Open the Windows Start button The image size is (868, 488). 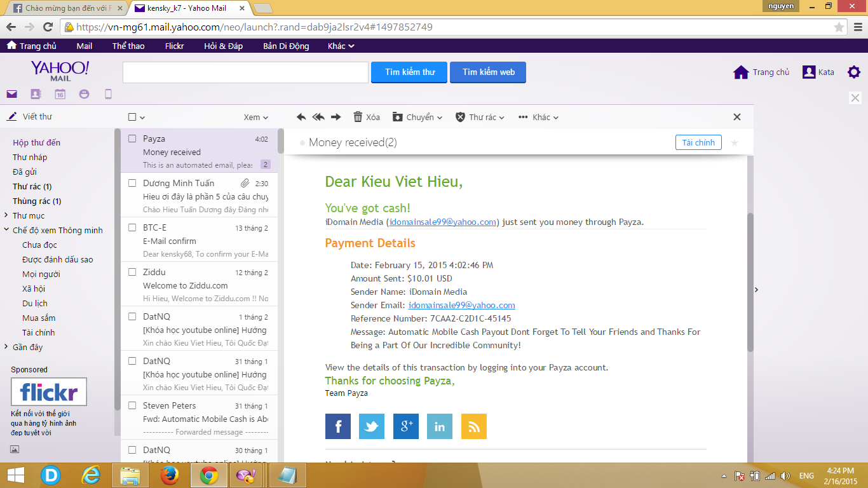(x=15, y=475)
